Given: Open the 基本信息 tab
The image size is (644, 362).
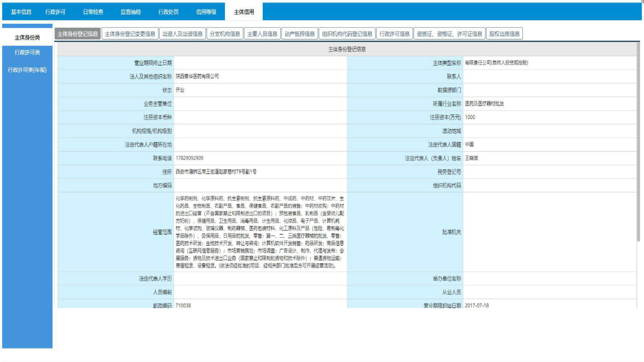Looking at the screenshot, I should click(21, 12).
